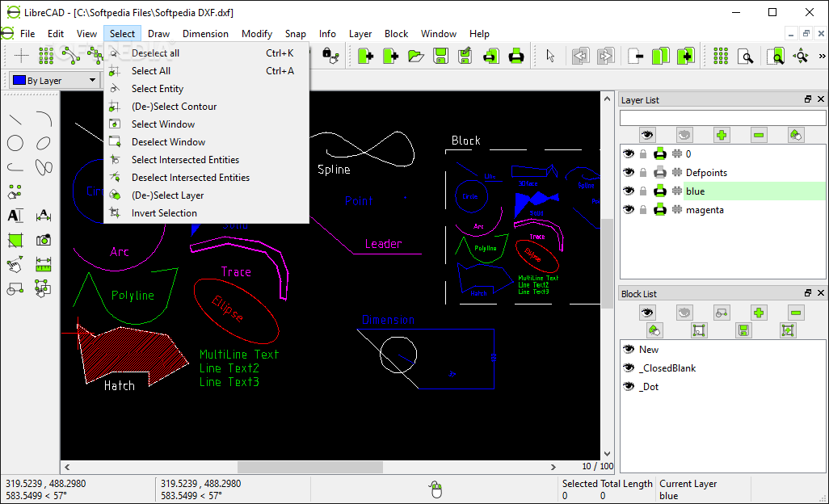829x504 pixels.
Task: Open the Modify menu
Action: (256, 34)
